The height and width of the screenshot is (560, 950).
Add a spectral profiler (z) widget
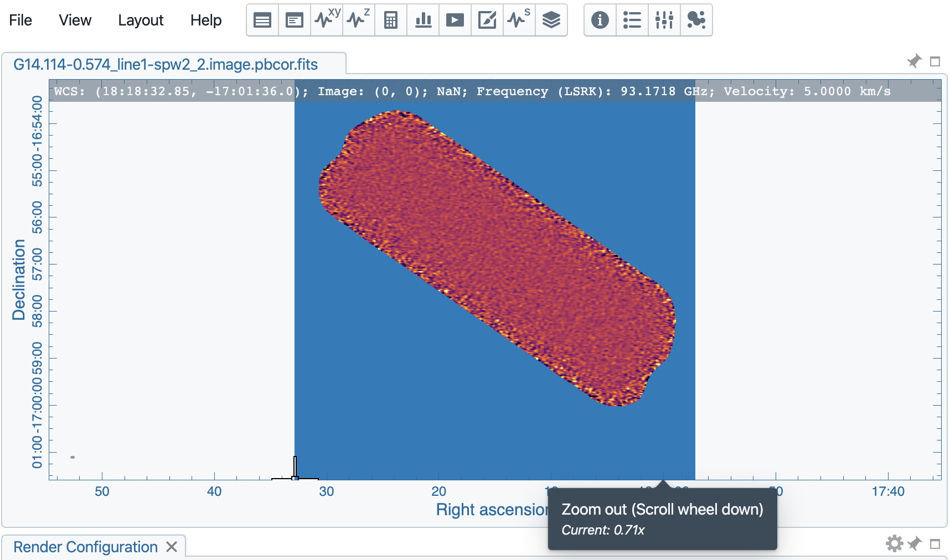click(x=359, y=20)
